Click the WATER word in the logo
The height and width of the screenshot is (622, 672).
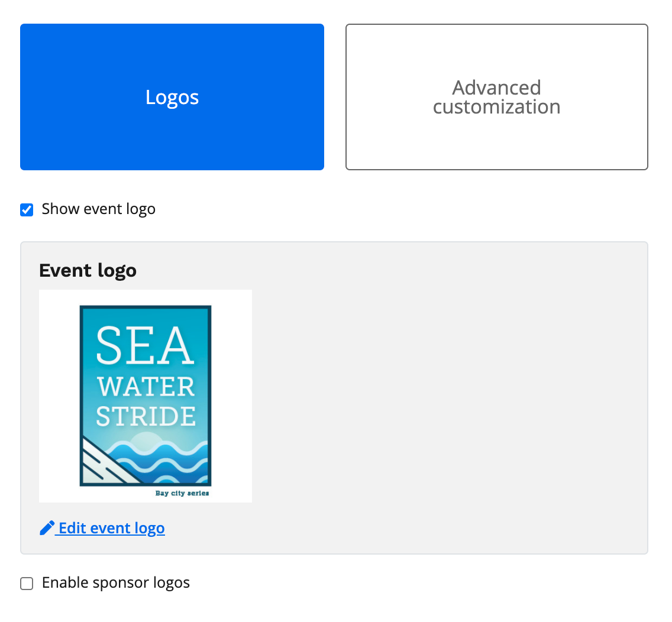pos(146,387)
